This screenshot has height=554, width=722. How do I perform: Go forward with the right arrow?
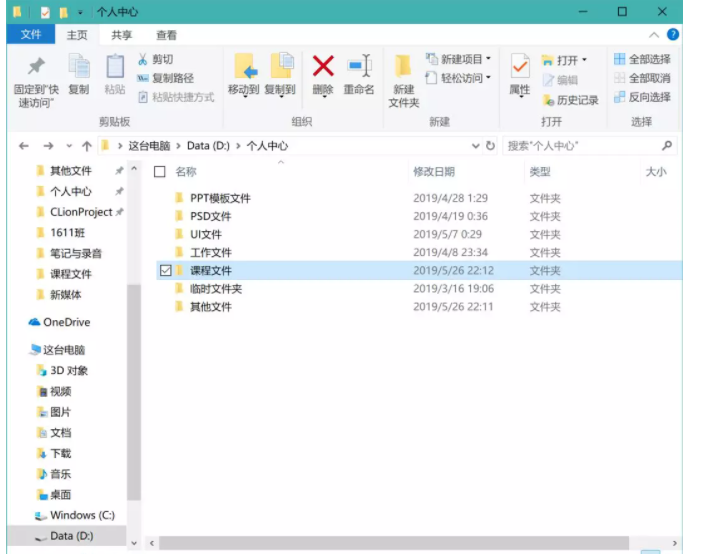48,146
